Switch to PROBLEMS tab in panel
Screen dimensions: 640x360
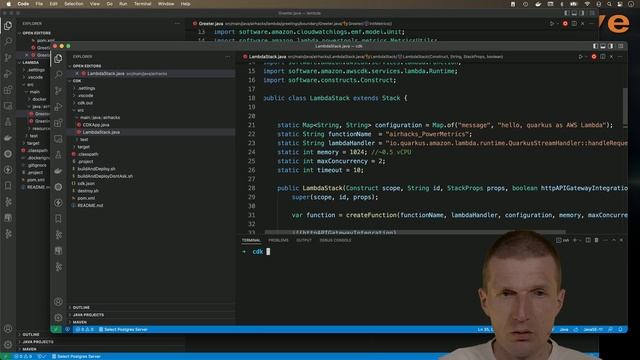pyautogui.click(x=278, y=240)
